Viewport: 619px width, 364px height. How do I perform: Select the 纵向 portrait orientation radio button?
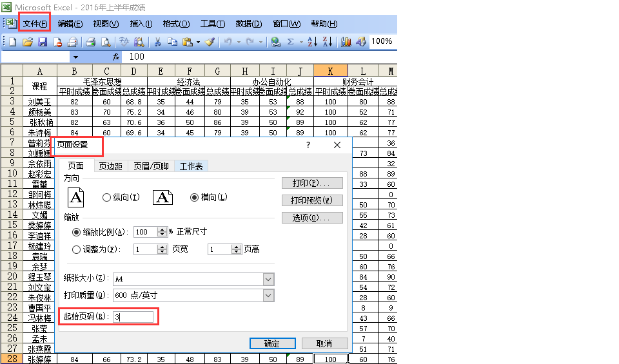(x=107, y=198)
